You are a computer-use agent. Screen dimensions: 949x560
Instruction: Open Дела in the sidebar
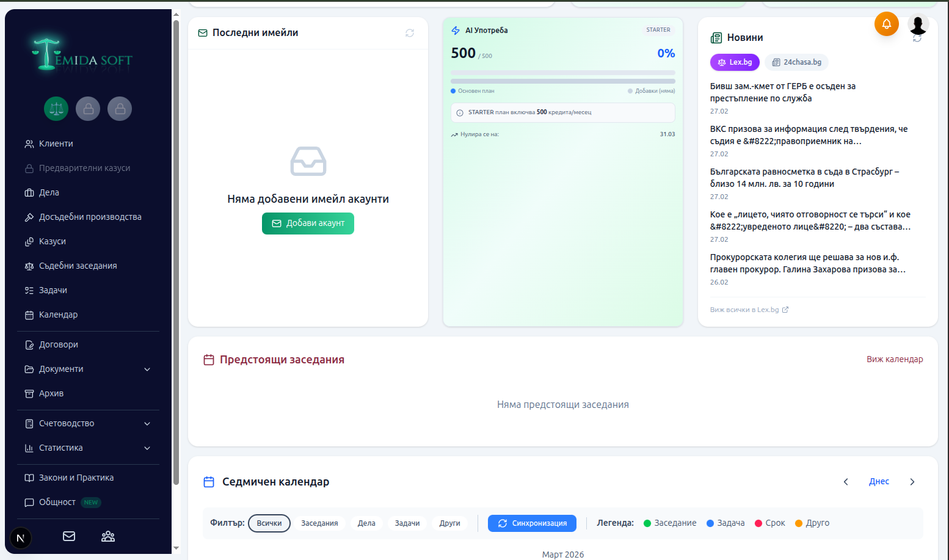coord(89,192)
